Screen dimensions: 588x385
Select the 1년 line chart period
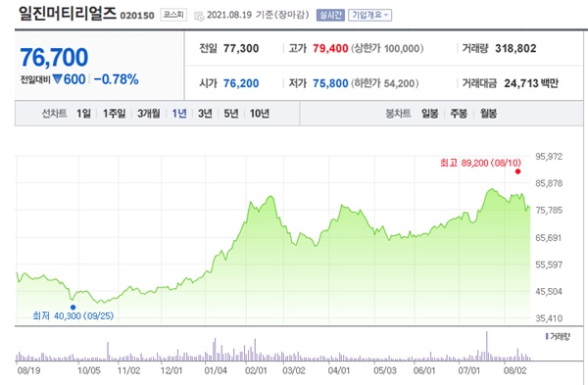tap(179, 114)
